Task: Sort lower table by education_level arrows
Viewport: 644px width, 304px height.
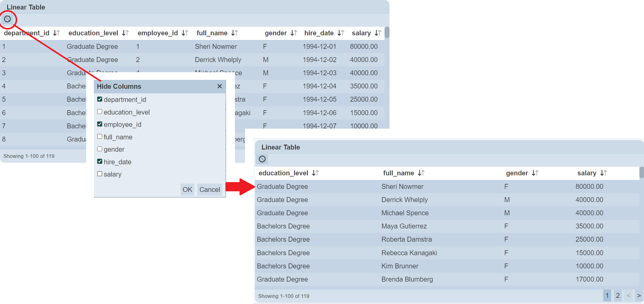Action: click(x=315, y=173)
